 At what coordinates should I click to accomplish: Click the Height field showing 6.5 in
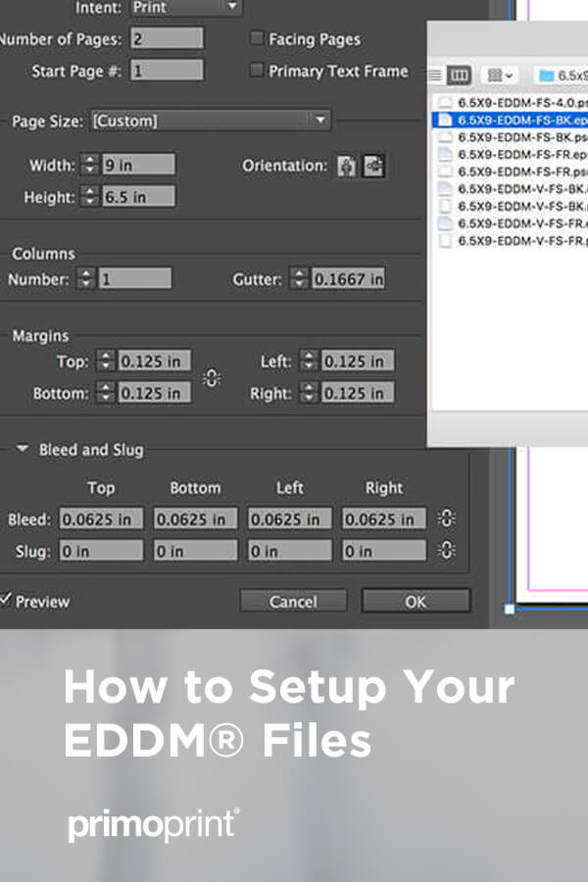[138, 196]
